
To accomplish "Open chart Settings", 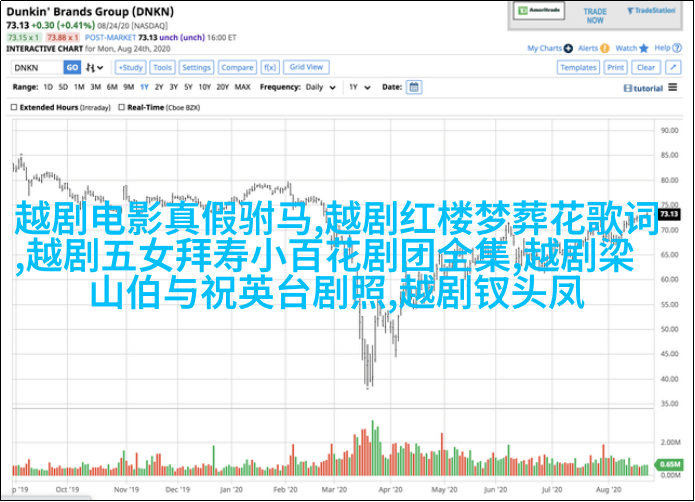I will coord(196,67).
